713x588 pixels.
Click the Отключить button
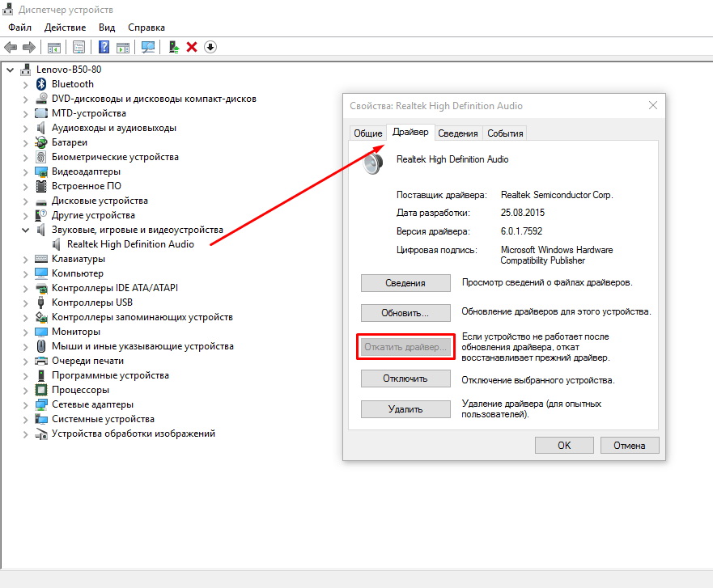tap(405, 379)
